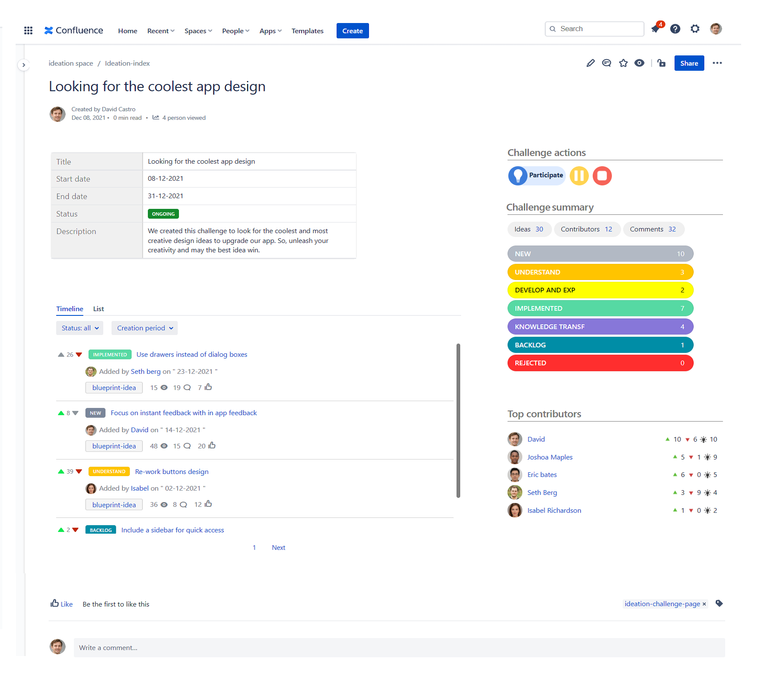
Task: Toggle watch on this page via eye icon
Action: [639, 63]
